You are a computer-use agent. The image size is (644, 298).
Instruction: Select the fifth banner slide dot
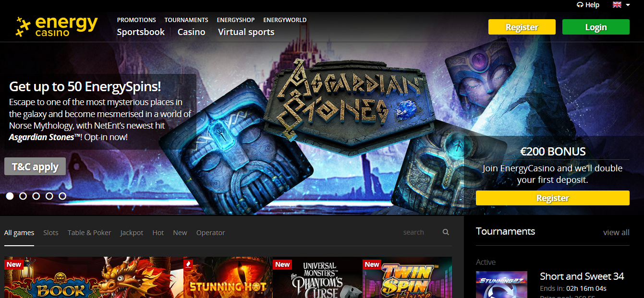click(x=62, y=196)
